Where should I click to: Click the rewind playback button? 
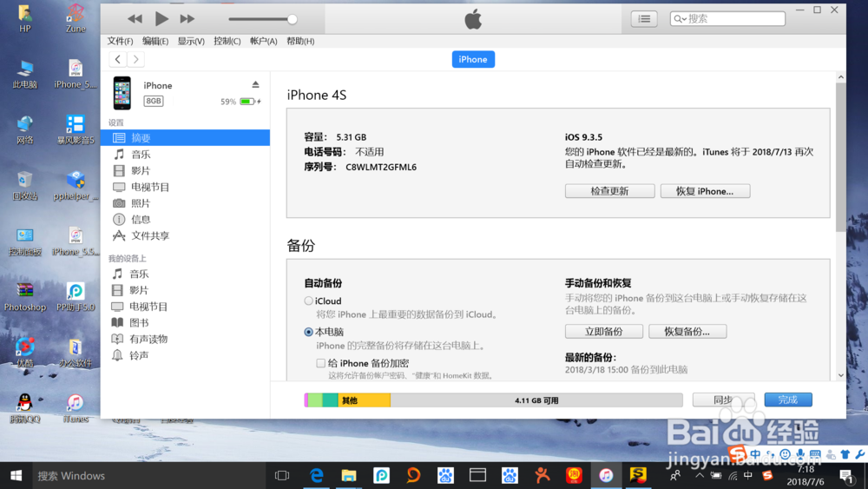click(135, 19)
